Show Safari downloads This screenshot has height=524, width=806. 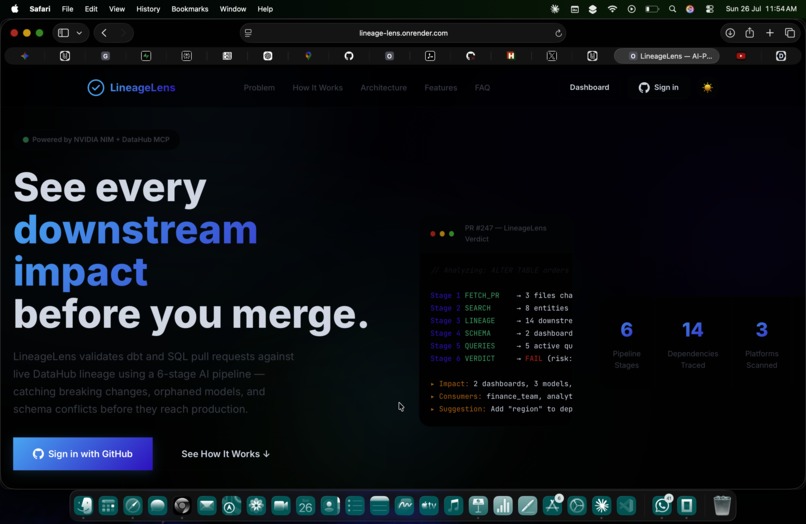pos(730,33)
